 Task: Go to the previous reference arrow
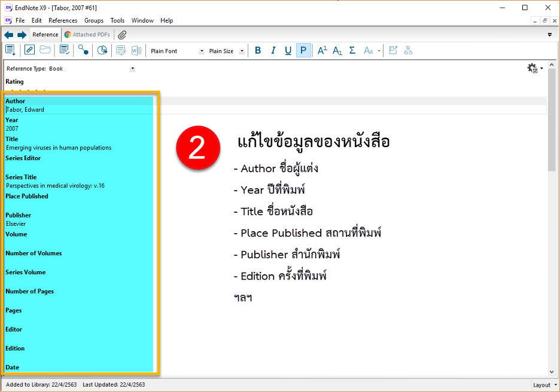[8, 35]
